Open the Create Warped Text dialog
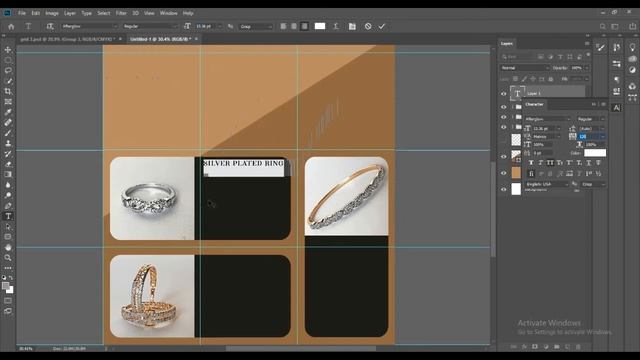This screenshot has width=640, height=360. [336, 27]
